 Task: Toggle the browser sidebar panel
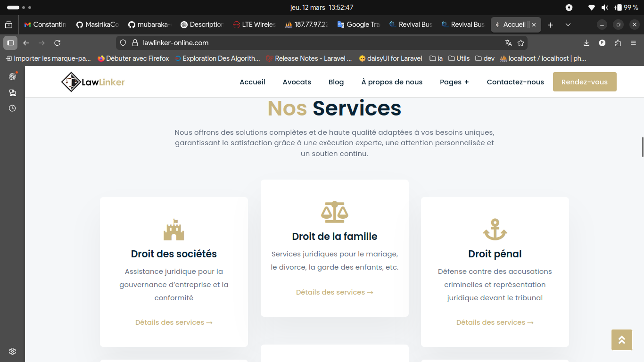tap(10, 43)
